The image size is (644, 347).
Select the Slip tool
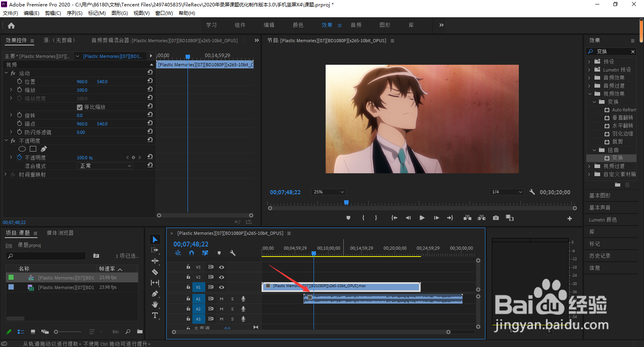pos(155,283)
